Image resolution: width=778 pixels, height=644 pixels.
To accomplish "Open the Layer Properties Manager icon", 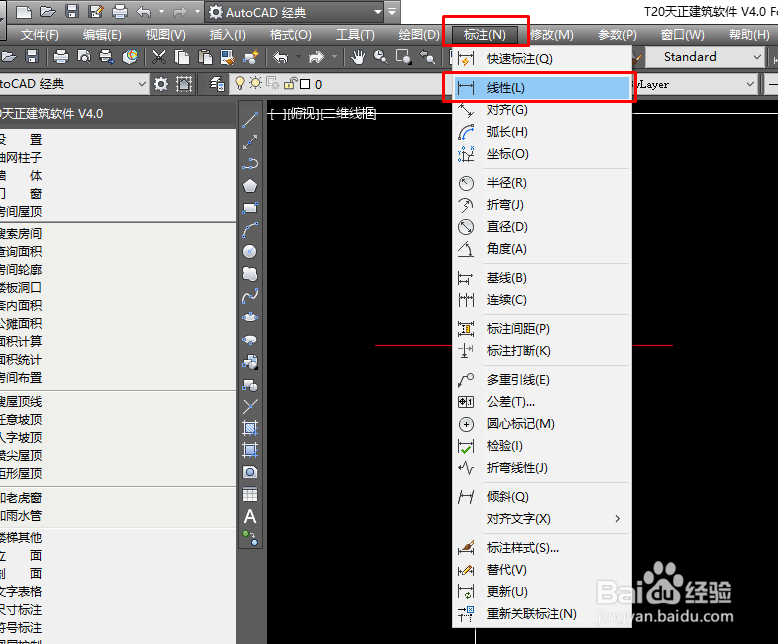I will [x=217, y=84].
